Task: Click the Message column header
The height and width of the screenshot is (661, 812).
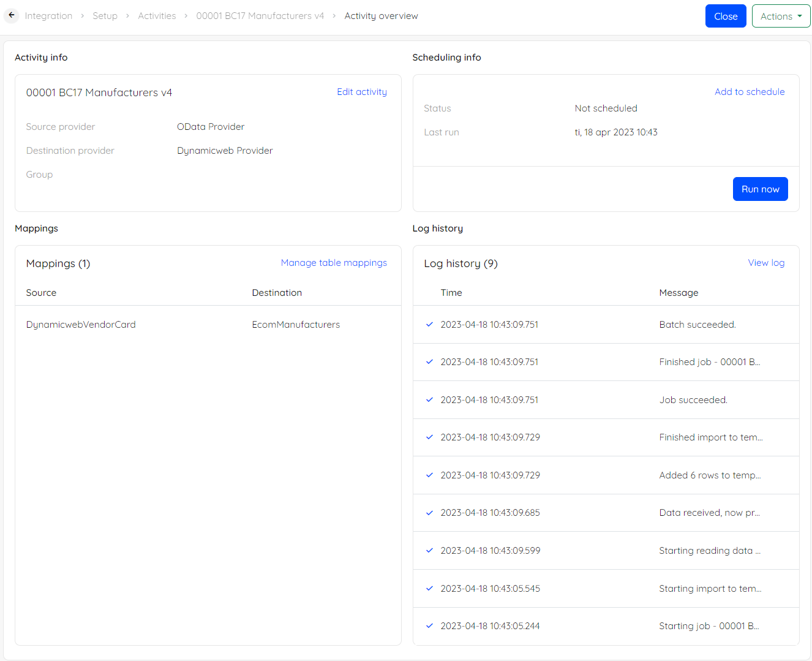Action: [679, 293]
